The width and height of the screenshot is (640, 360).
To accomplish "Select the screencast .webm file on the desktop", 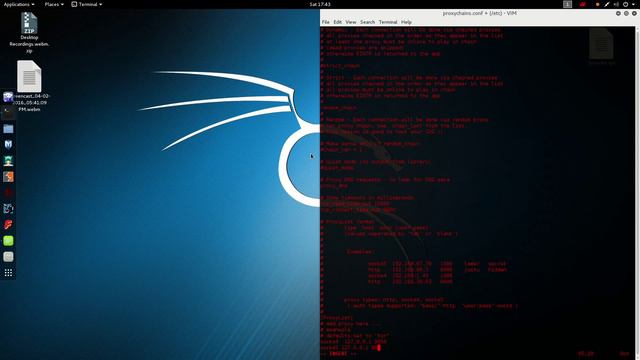I will [x=29, y=86].
